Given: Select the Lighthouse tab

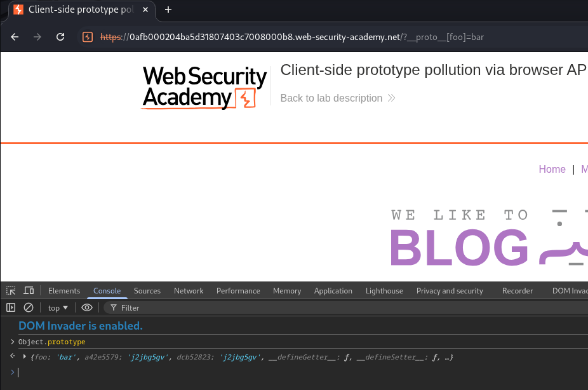Looking at the screenshot, I should tap(384, 291).
